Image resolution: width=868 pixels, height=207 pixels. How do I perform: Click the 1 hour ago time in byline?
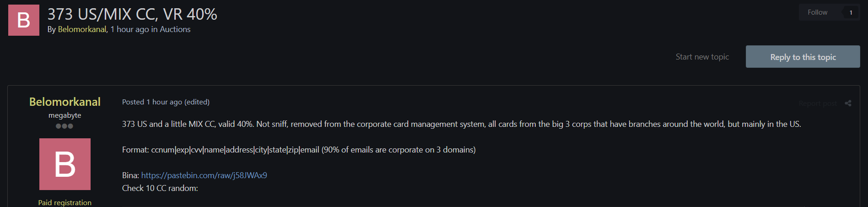[x=129, y=29]
